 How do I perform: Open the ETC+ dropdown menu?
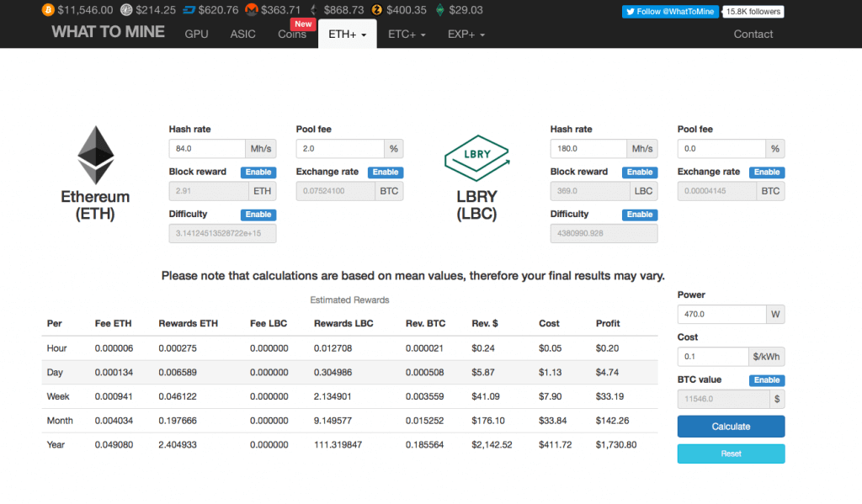point(407,34)
